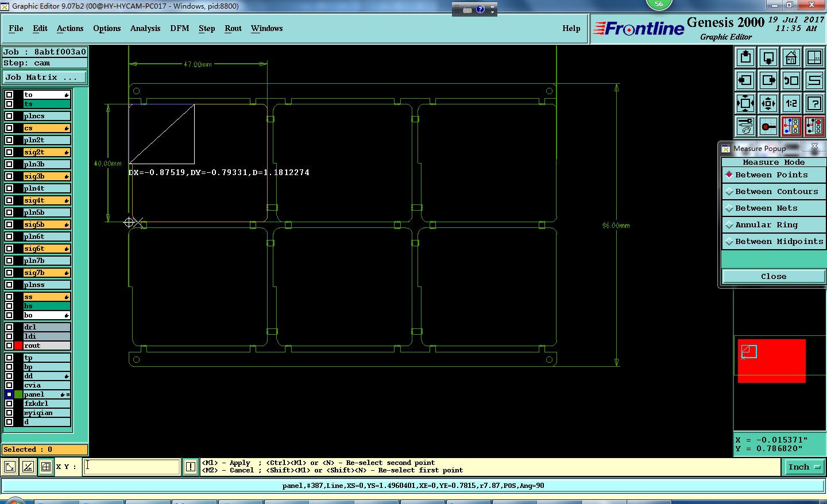
Task: Click the previous view undo icon
Action: click(791, 80)
